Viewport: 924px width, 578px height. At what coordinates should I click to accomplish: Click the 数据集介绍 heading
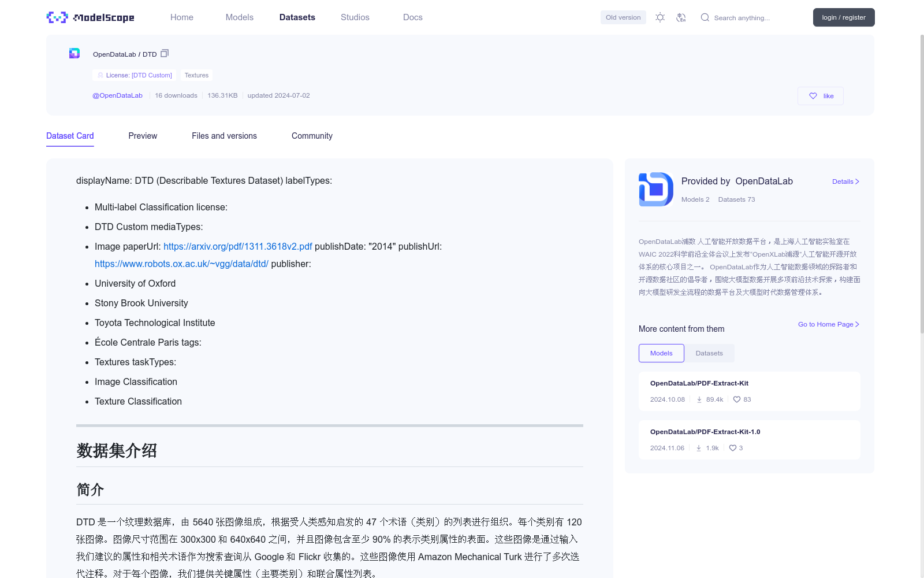(x=117, y=451)
